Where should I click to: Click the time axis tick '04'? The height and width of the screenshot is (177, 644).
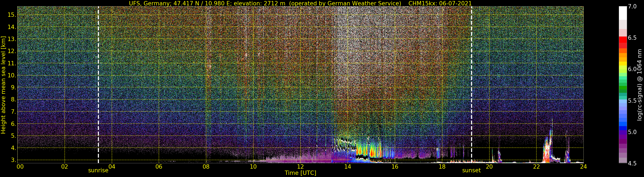(112, 166)
